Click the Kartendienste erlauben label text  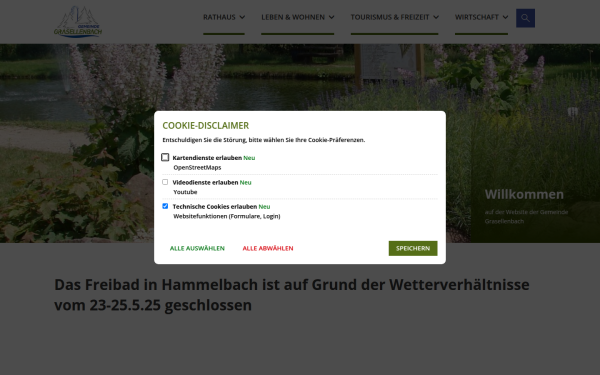[x=207, y=158]
